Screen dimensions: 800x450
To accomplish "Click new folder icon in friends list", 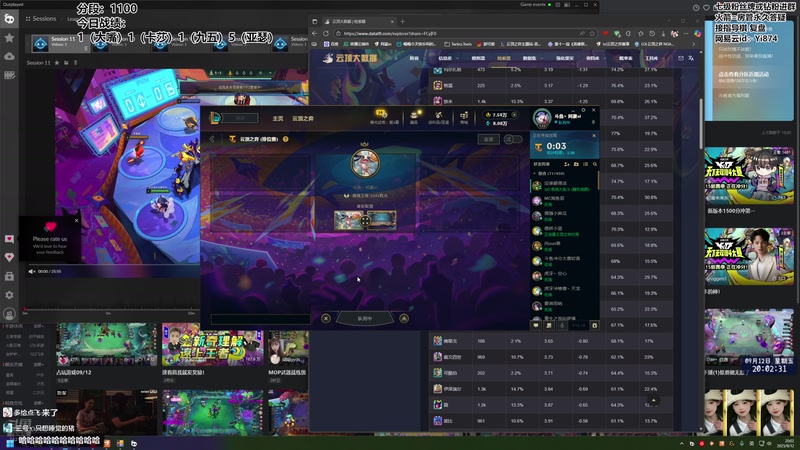I will coord(576,164).
